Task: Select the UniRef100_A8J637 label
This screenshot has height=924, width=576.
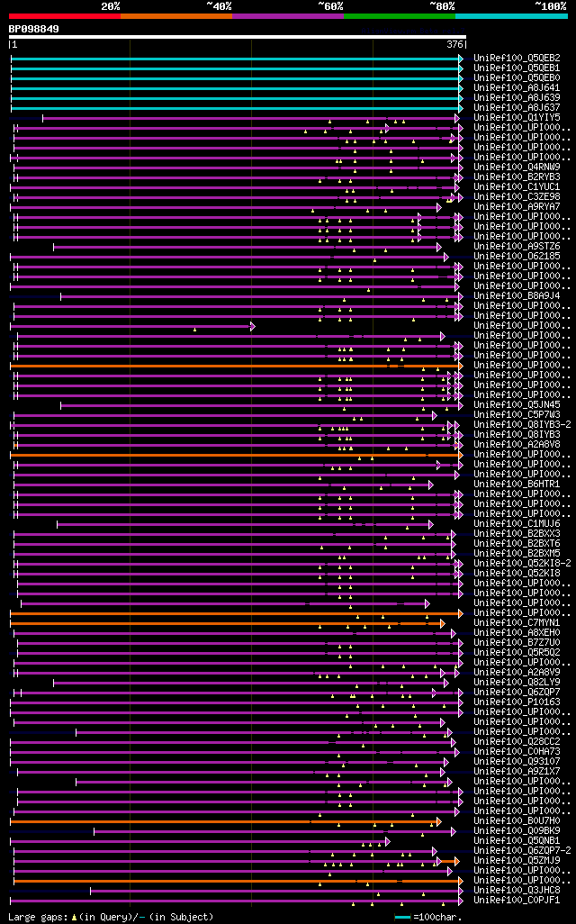Action: [517, 107]
